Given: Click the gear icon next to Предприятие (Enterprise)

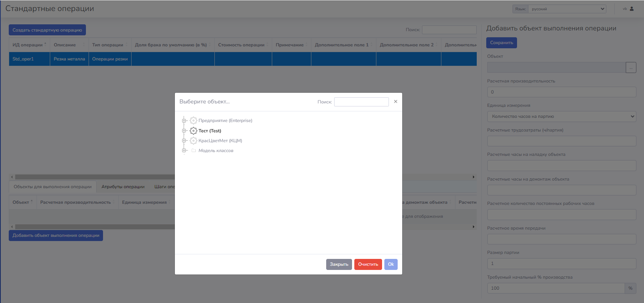Looking at the screenshot, I should point(194,121).
